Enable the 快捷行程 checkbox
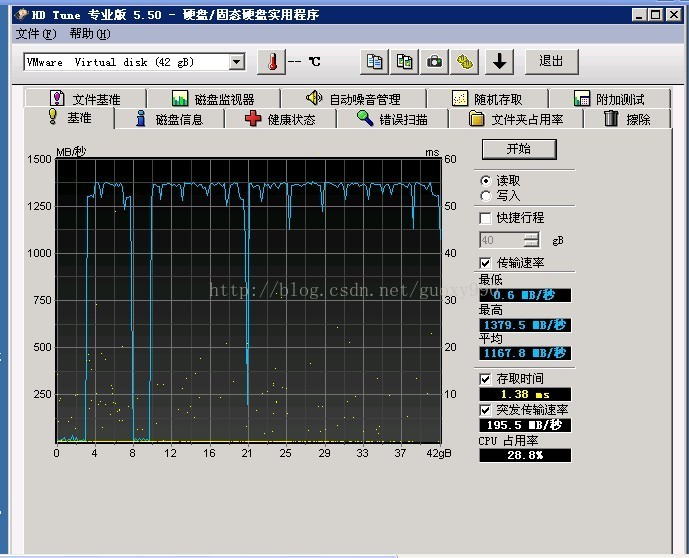This screenshot has width=689, height=558. (x=485, y=218)
